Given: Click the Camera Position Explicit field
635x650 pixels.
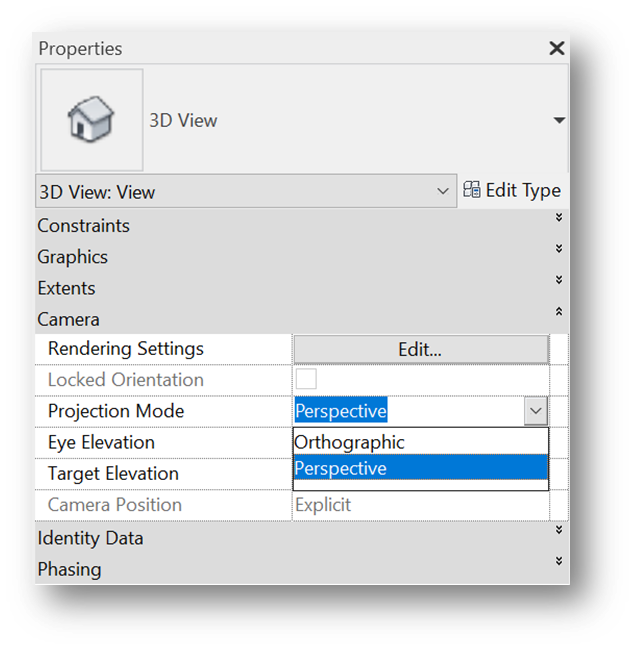Looking at the screenshot, I should click(x=420, y=505).
